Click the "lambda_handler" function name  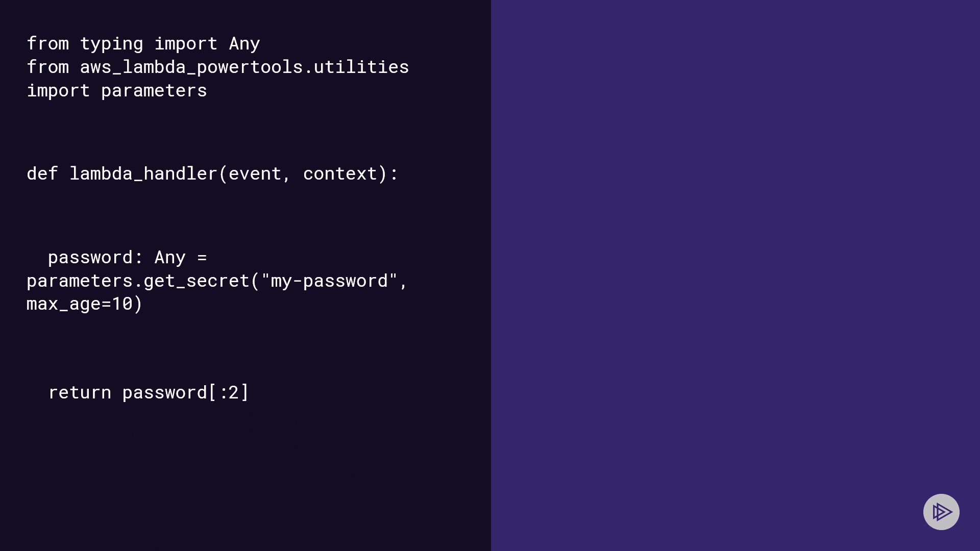(143, 174)
